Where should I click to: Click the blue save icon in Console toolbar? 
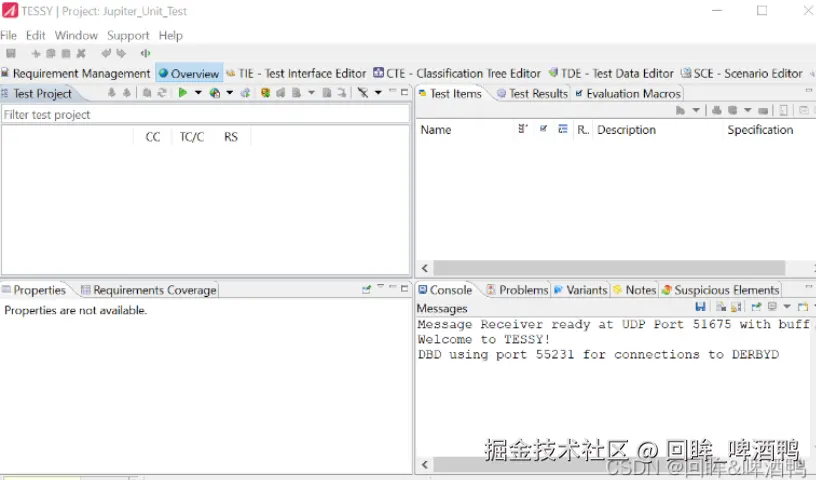700,307
